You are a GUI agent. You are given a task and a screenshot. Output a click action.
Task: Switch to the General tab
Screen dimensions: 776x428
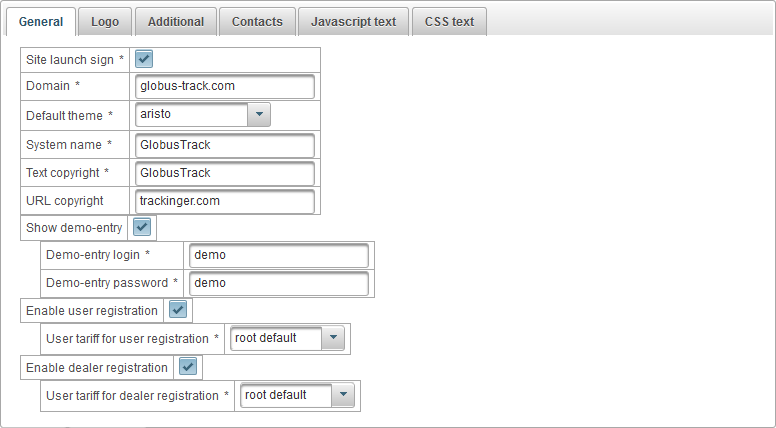[x=40, y=21]
